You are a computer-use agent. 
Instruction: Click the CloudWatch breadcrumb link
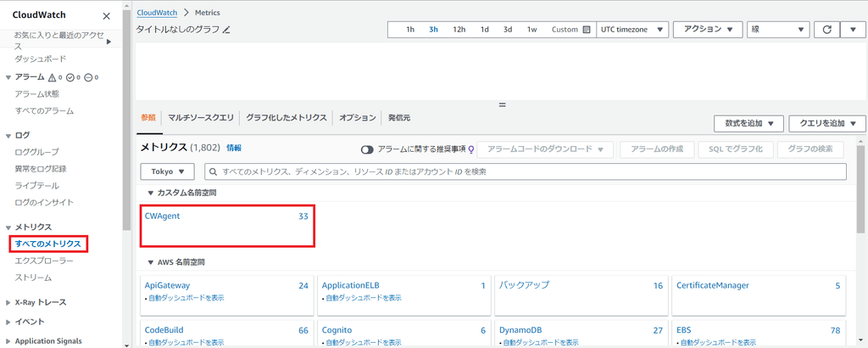point(157,12)
